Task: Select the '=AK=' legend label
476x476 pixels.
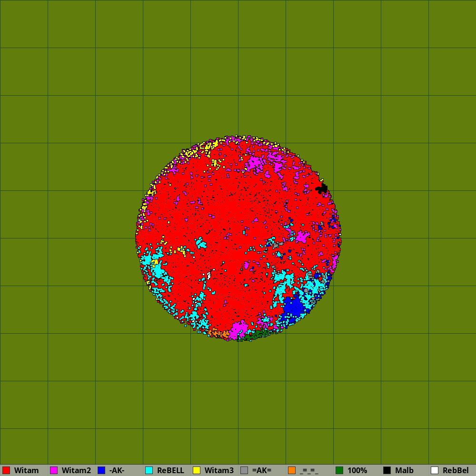Action: pos(262,470)
